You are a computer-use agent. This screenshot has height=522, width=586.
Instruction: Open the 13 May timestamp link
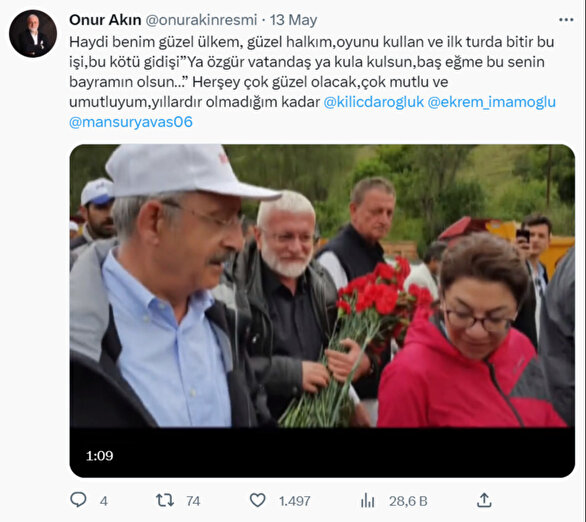(293, 20)
